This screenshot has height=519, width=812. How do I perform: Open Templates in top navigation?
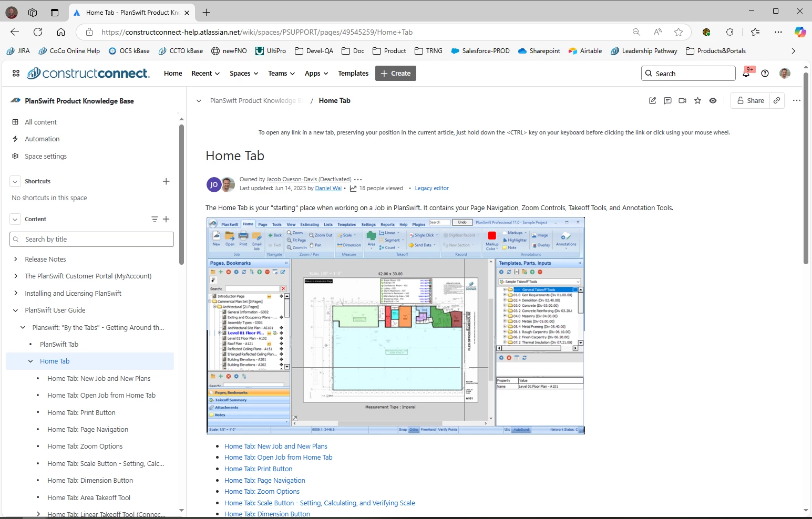[x=353, y=74]
